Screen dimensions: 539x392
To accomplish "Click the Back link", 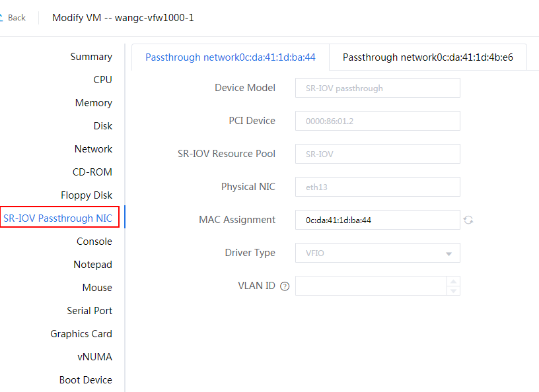I will 17,18.
